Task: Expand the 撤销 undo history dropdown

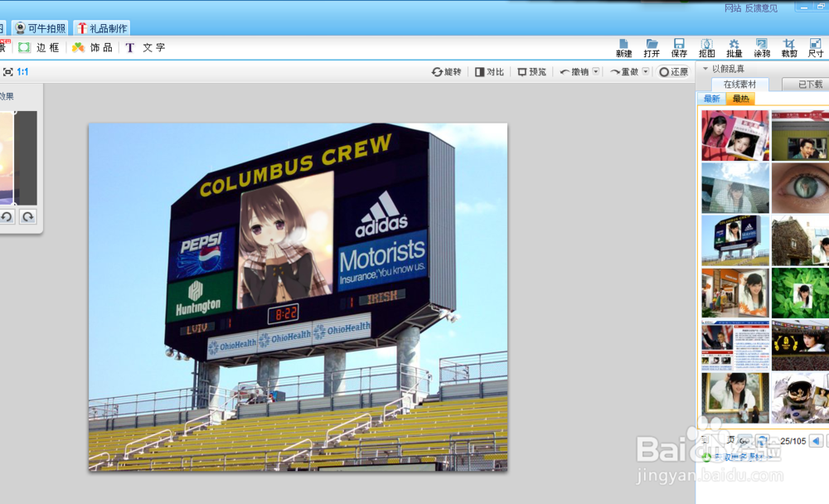Action: point(596,71)
